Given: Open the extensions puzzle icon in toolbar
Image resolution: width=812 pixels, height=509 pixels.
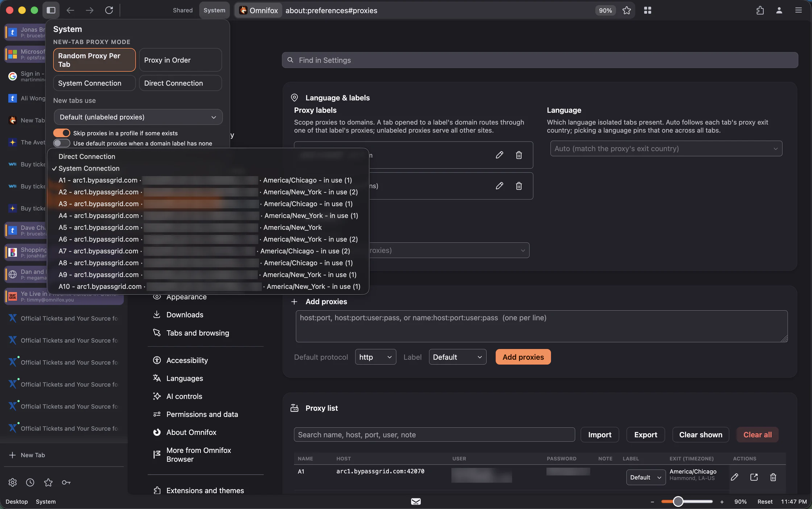Looking at the screenshot, I should [x=760, y=10].
